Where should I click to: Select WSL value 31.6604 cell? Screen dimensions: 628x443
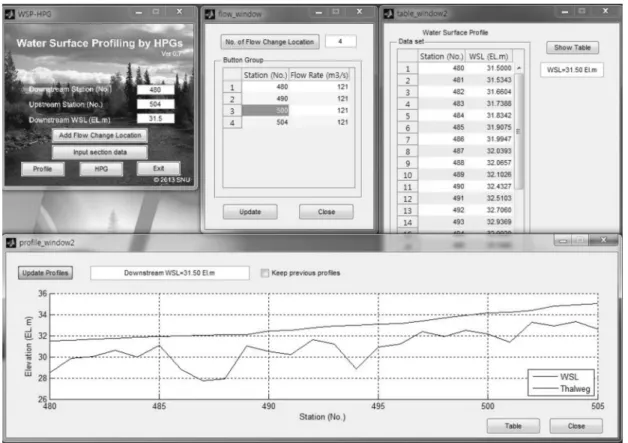coord(489,92)
